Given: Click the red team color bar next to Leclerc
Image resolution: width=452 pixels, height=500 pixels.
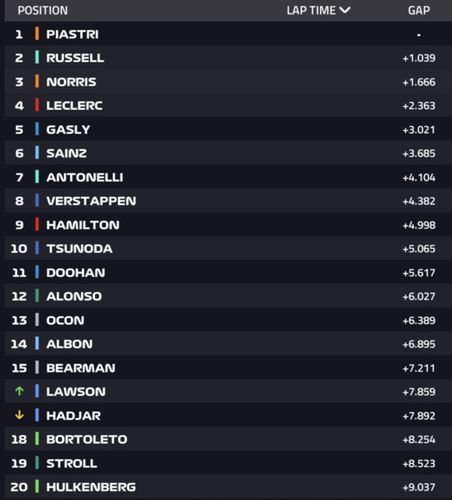Looking at the screenshot, I should (37, 105).
